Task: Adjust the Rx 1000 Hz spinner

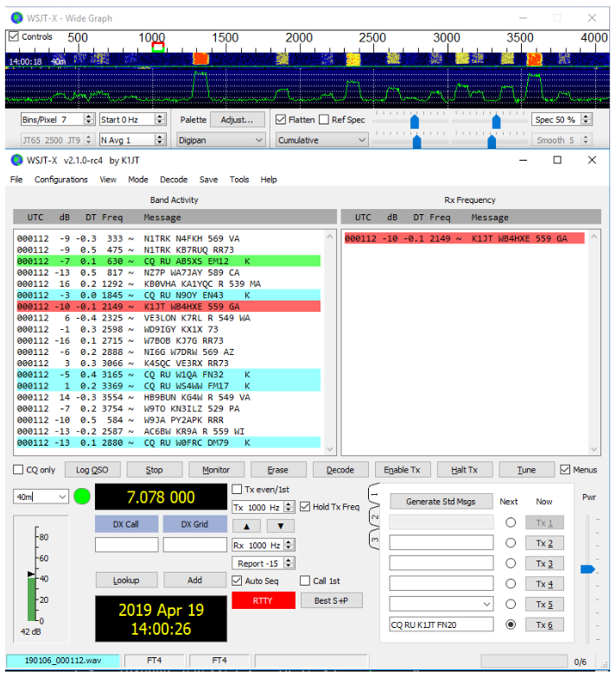Action: [x=289, y=545]
